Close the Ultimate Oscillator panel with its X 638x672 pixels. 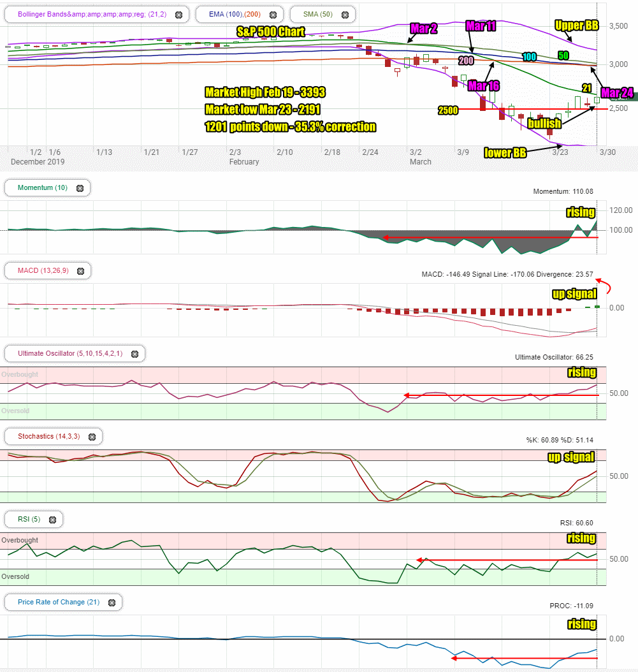click(135, 354)
